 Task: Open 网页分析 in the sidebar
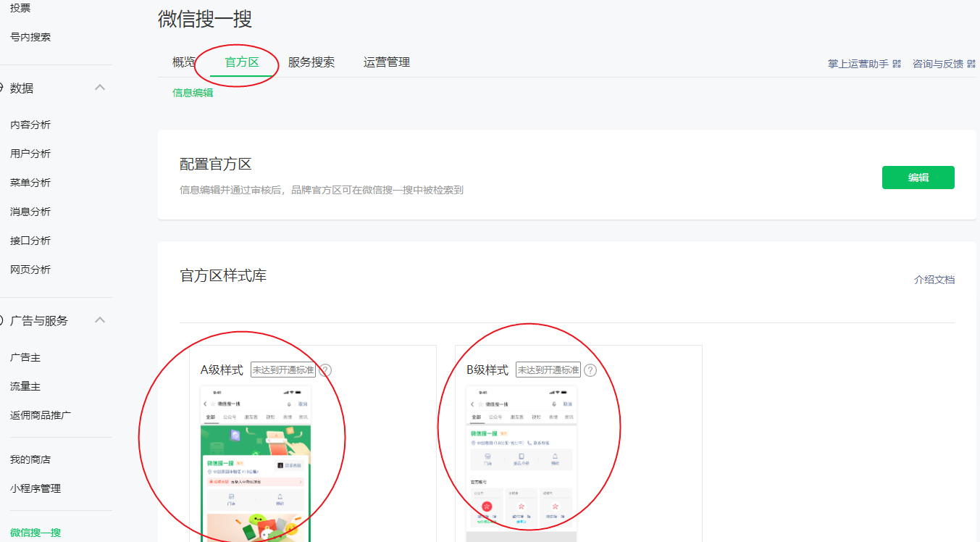pyautogui.click(x=30, y=270)
